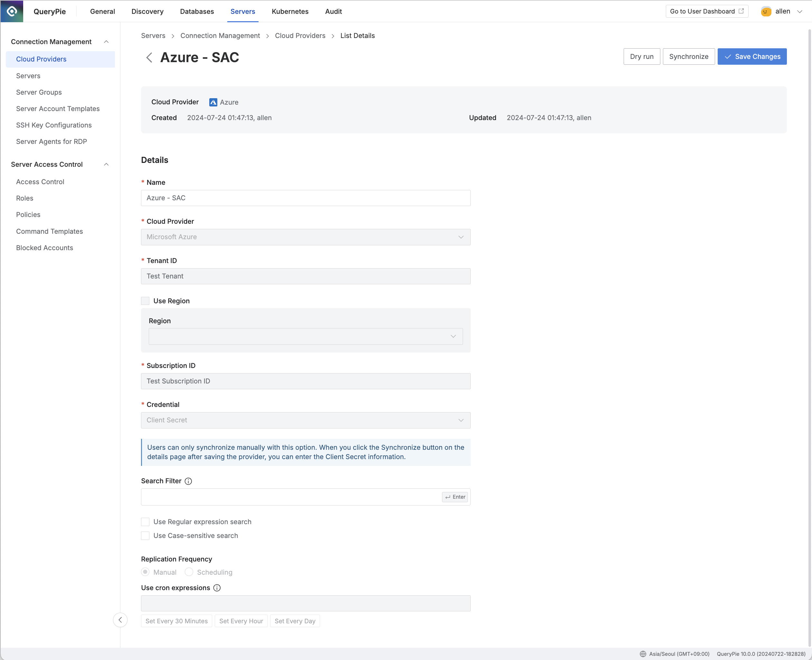Click the Subscription ID input field
The image size is (812, 660).
[x=306, y=381]
